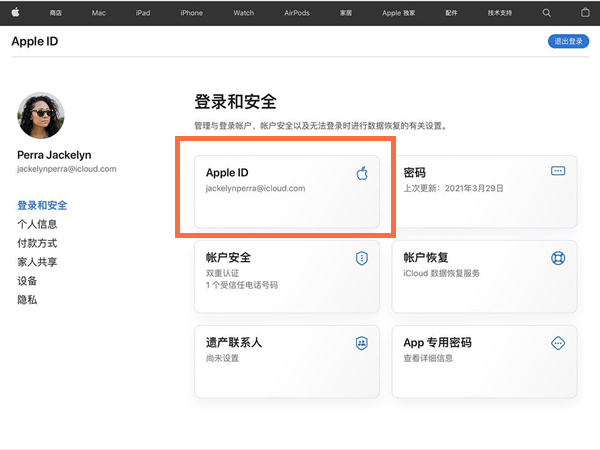
Task: Click the shield icon in 帐户安全 card
Action: 362,258
